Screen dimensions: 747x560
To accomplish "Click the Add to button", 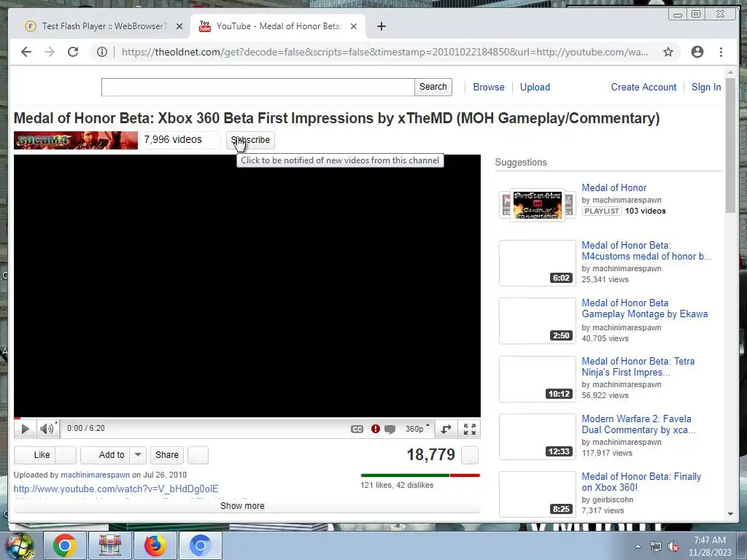I will [106, 455].
